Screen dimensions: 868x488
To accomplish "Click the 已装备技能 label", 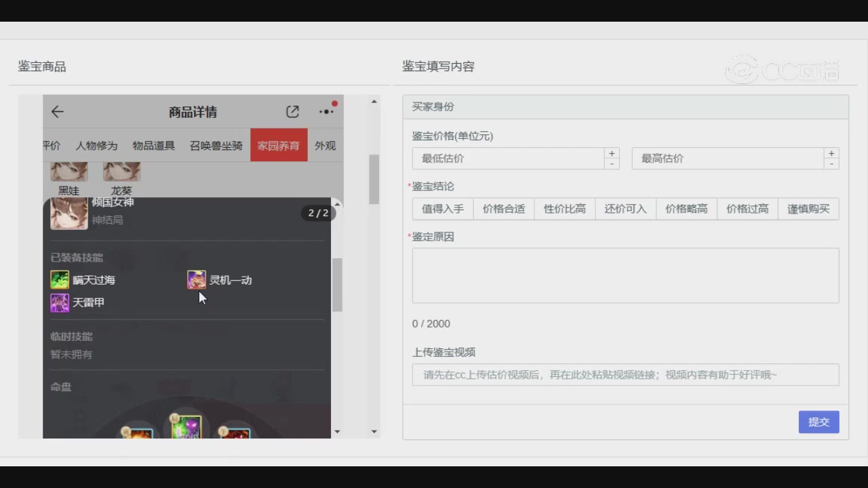I will click(x=77, y=258).
